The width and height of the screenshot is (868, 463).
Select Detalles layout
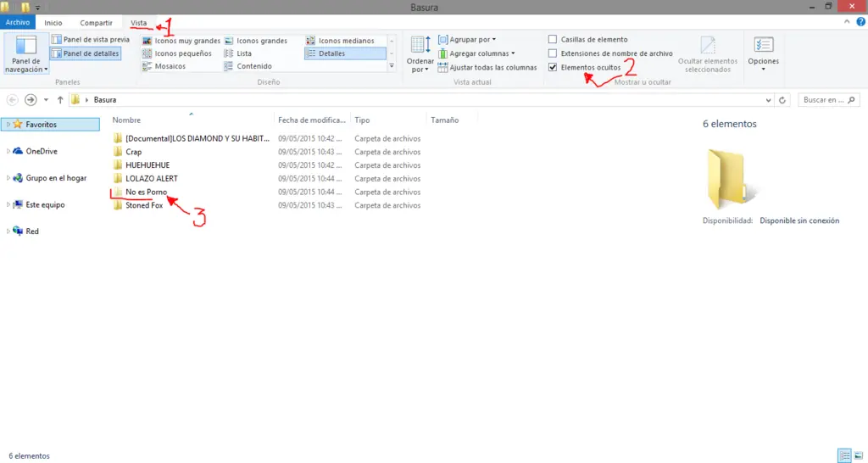click(x=345, y=53)
